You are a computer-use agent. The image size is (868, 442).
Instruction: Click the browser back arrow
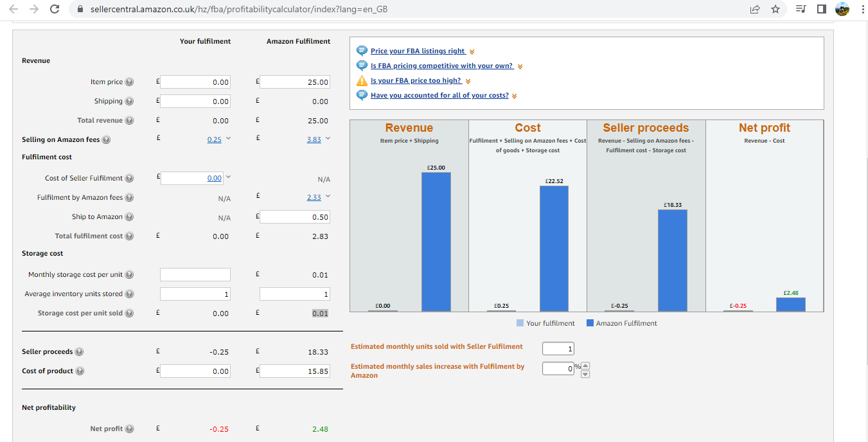point(14,10)
